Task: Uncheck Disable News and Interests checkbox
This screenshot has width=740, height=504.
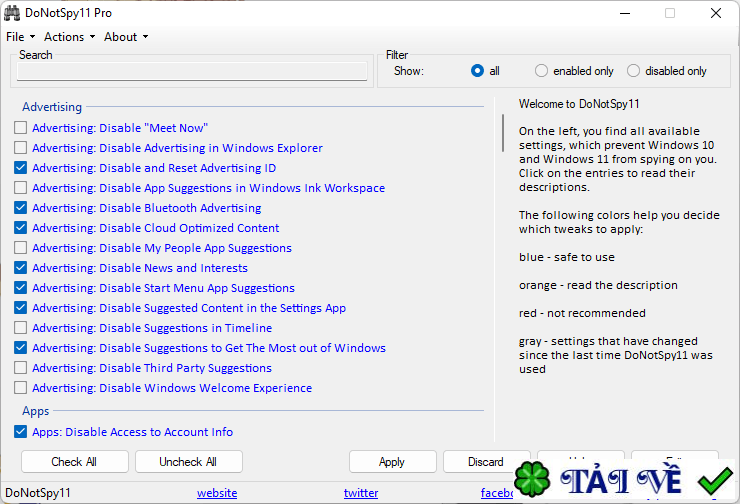Action: pyautogui.click(x=20, y=268)
